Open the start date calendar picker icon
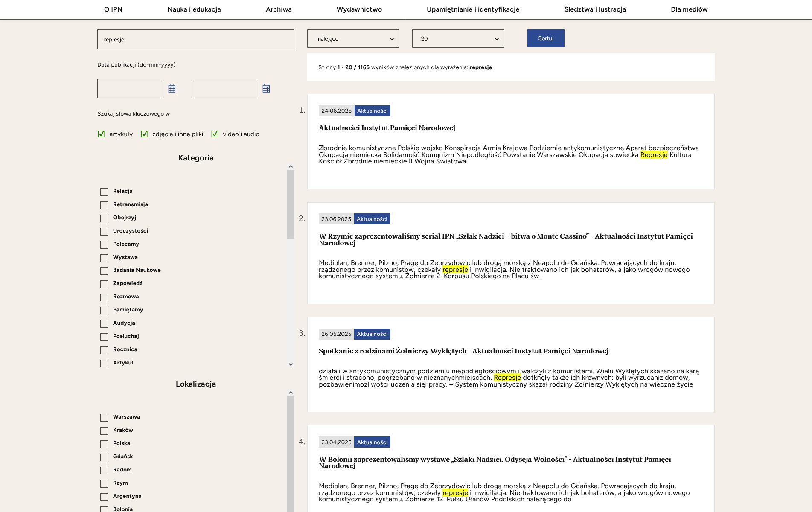 click(x=172, y=89)
